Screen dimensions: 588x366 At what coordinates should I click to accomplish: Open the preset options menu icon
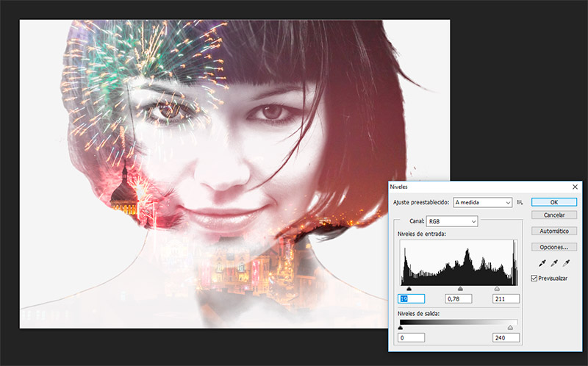[x=520, y=202]
